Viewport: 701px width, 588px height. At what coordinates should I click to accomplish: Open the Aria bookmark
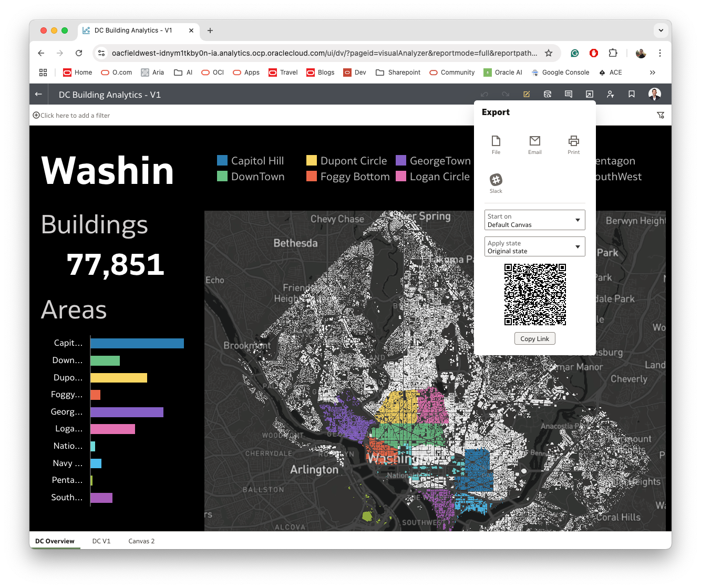153,73
